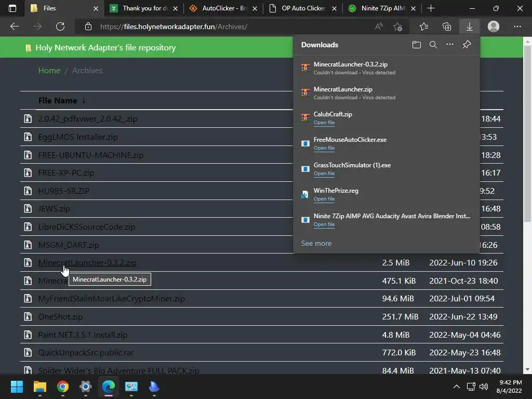Open Paint.NET.3.5.1.Install.zip file link
This screenshot has height=399, width=532.
83,335
